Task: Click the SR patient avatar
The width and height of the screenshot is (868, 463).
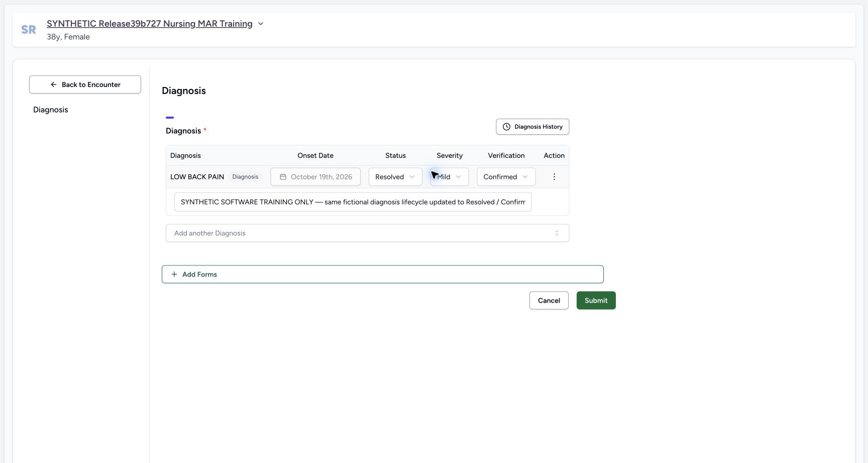Action: coord(29,30)
